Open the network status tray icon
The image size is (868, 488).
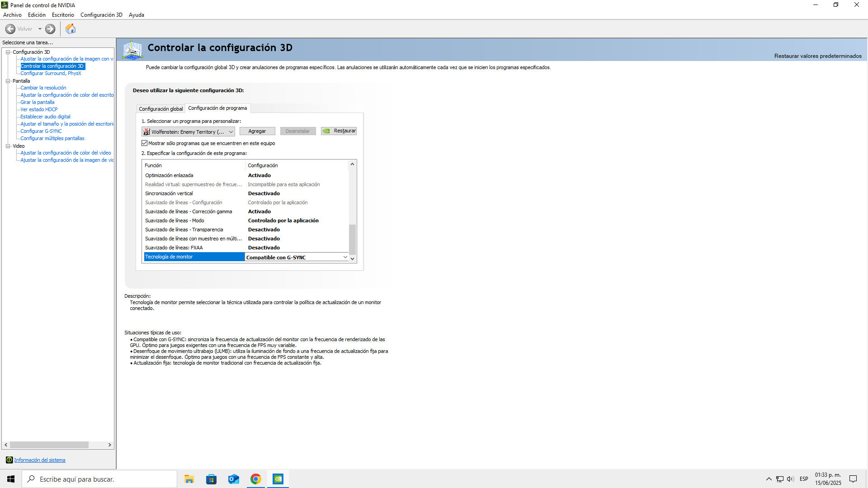point(780,479)
